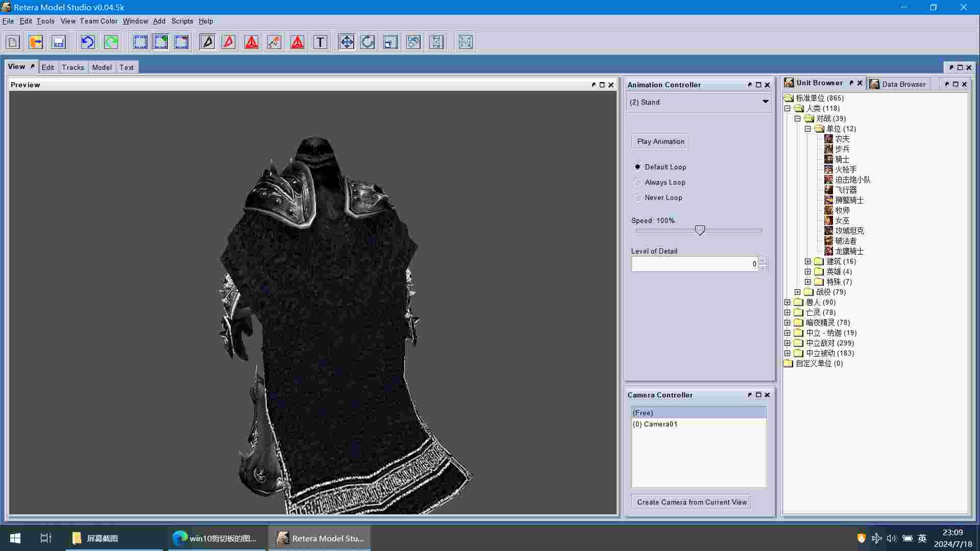980x551 pixels.
Task: Switch to the Model tab
Action: [102, 67]
